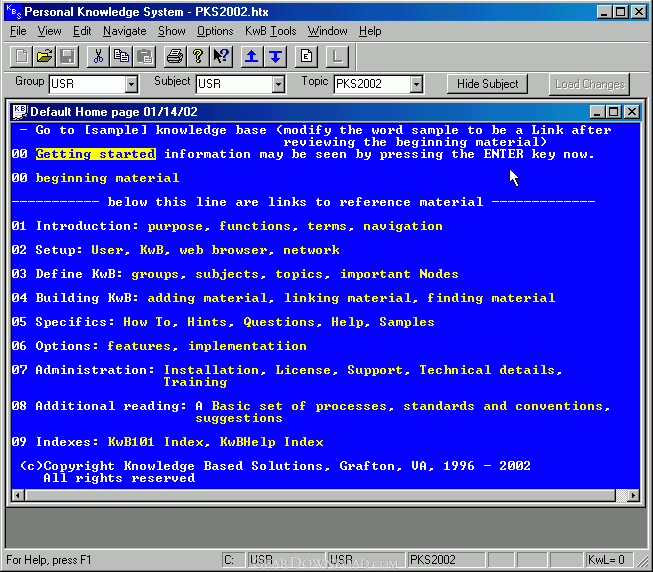Click the Paste clipboard icon
Screen dimensions: 653x572
point(145,56)
